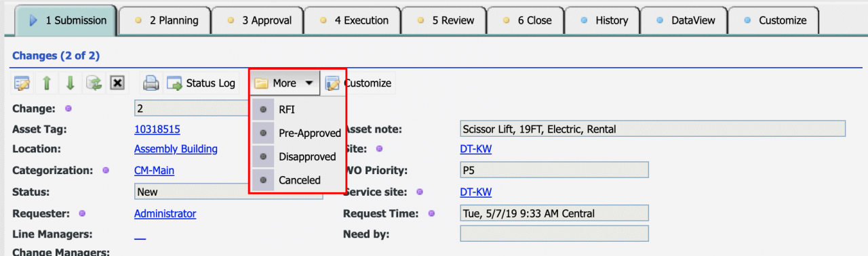Click the edit record pencil icon in toolbar

point(22,83)
